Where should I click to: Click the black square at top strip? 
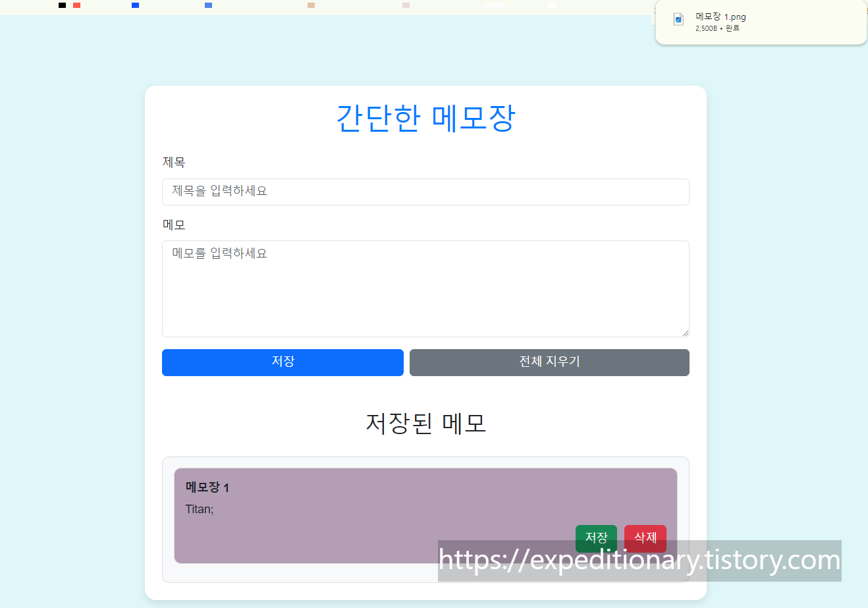[x=62, y=5]
